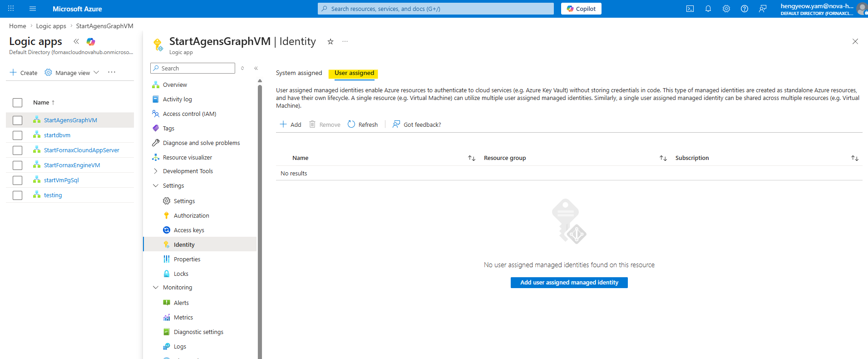Check the startdbvm row checkbox

17,135
